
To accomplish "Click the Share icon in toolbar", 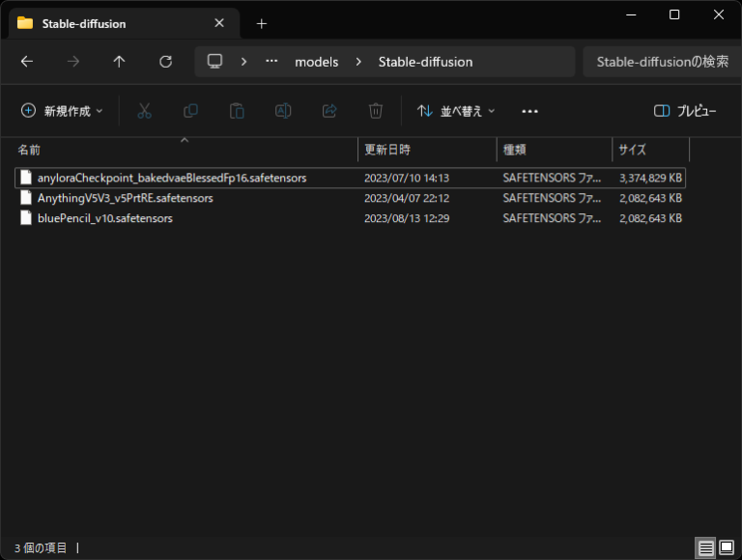I will click(x=329, y=111).
